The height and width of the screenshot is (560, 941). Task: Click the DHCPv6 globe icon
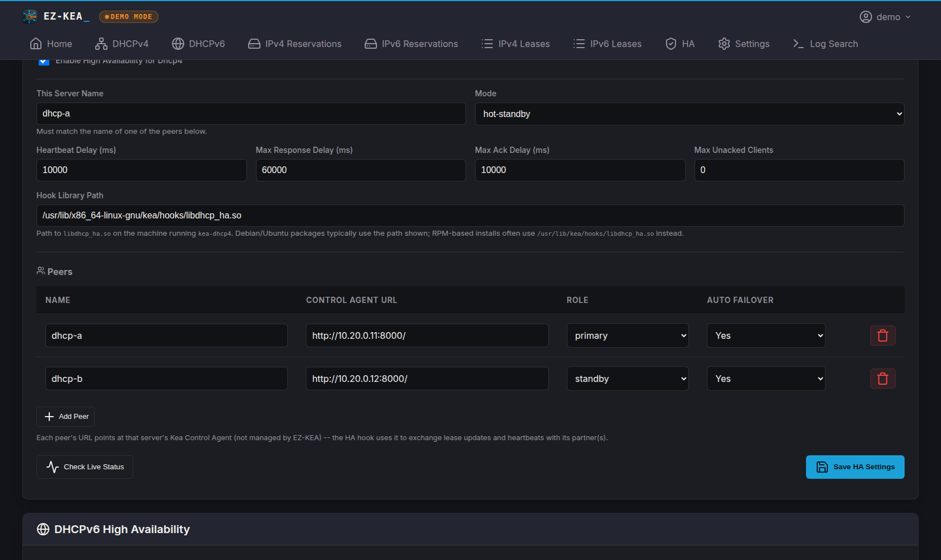tap(178, 44)
